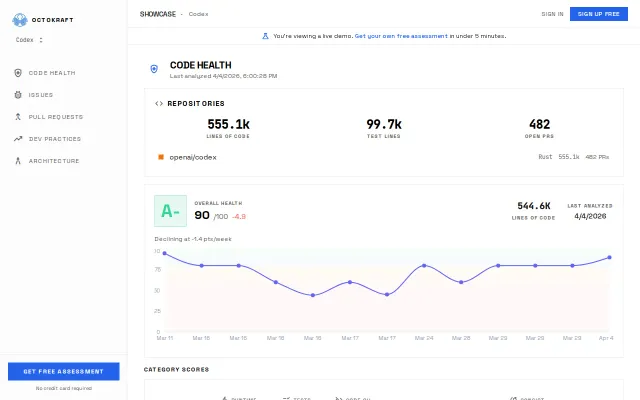Image resolution: width=640 pixels, height=400 pixels.
Task: Click the Apr 4 data point on chart
Action: [609, 258]
